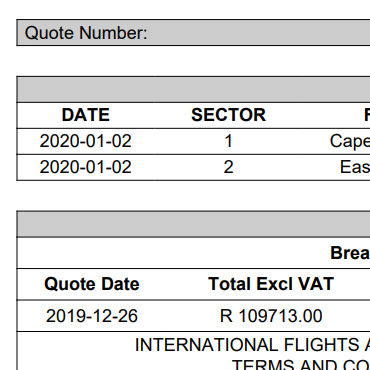
Task: Select the SECTOR column header
Action: [228, 115]
